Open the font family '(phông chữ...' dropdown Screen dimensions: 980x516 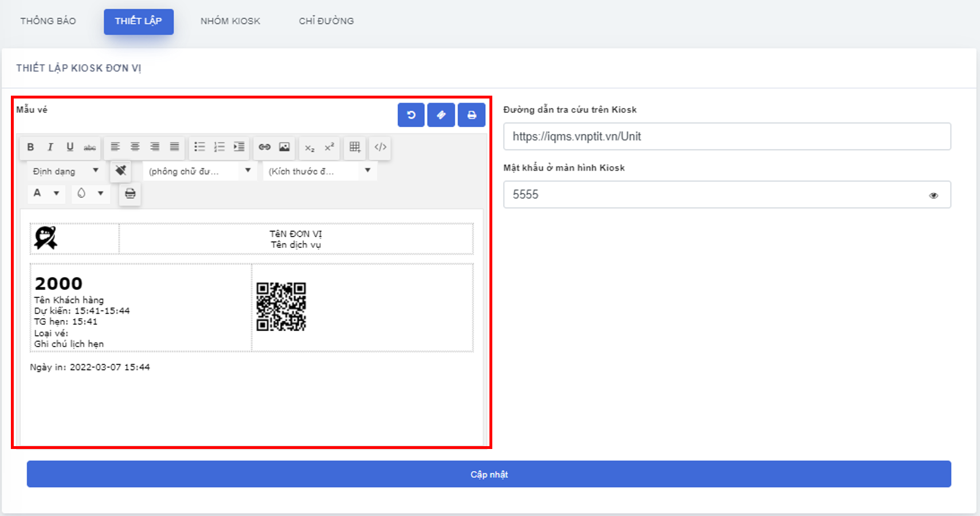(x=199, y=171)
